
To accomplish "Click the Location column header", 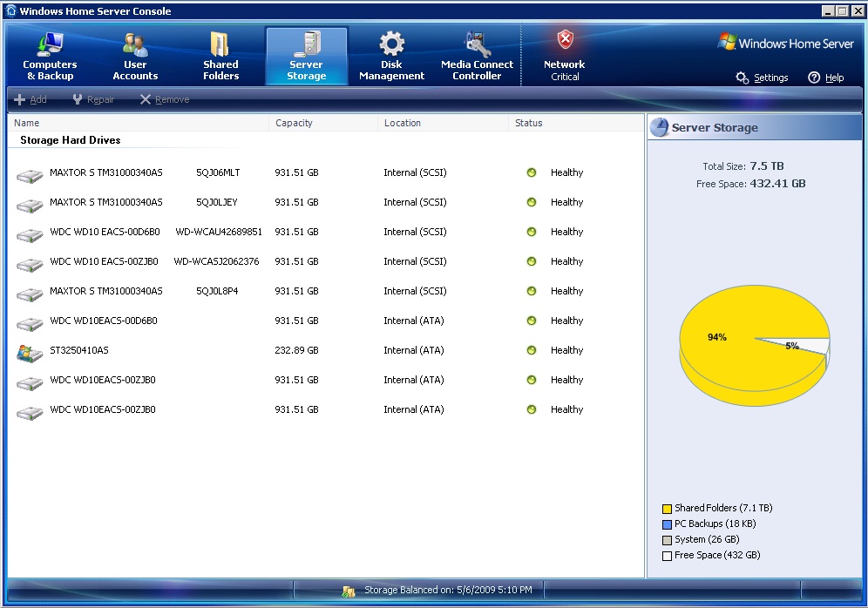I will tap(402, 123).
